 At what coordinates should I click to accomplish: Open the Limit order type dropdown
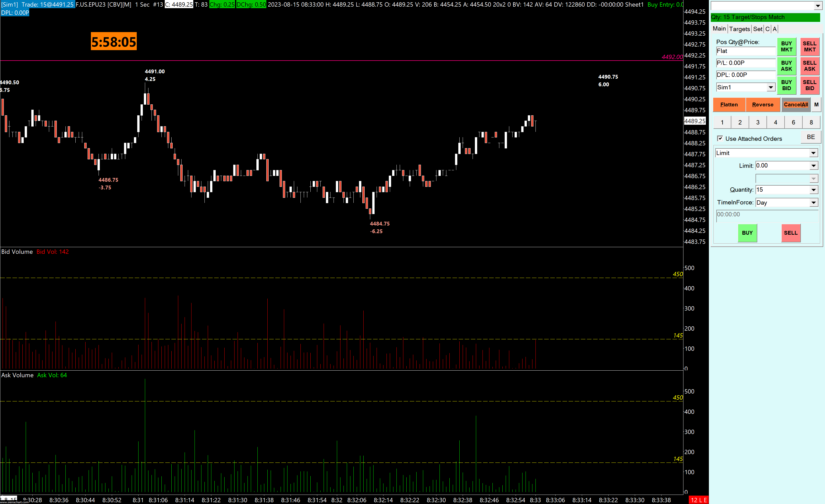[813, 153]
